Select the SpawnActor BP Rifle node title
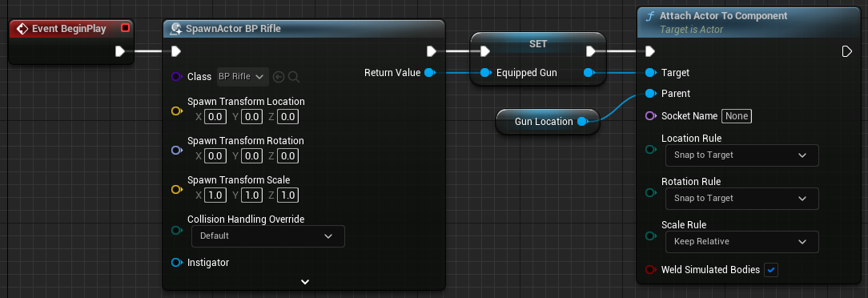868x298 pixels. coord(233,29)
